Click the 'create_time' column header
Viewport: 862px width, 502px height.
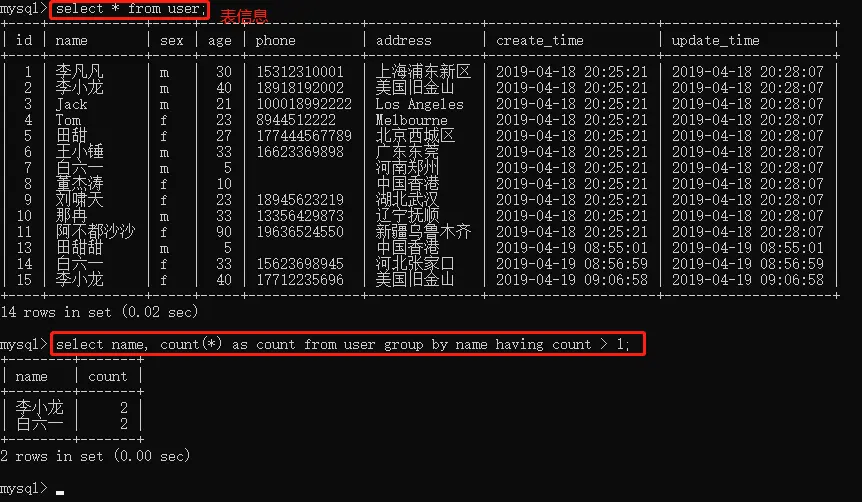click(x=539, y=41)
